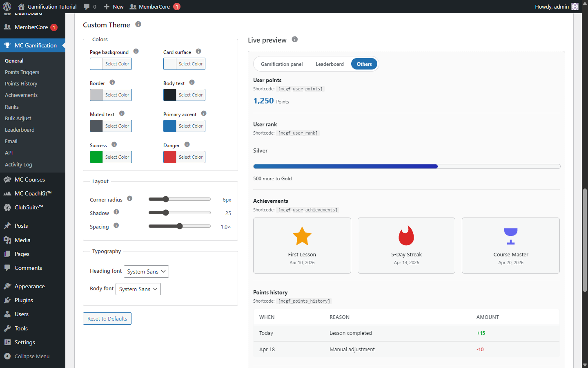Show info icon next to Body text
Image resolution: width=588 pixels, height=368 pixels.
click(192, 82)
